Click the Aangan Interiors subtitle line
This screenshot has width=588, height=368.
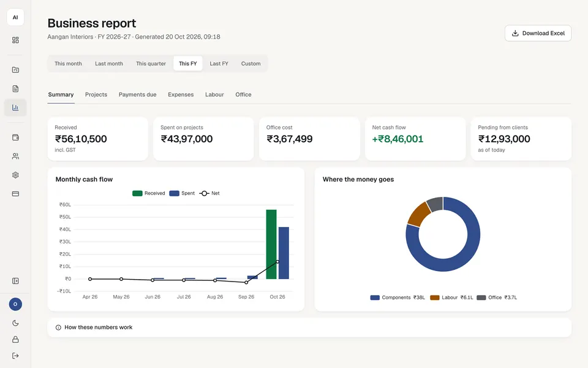[134, 37]
